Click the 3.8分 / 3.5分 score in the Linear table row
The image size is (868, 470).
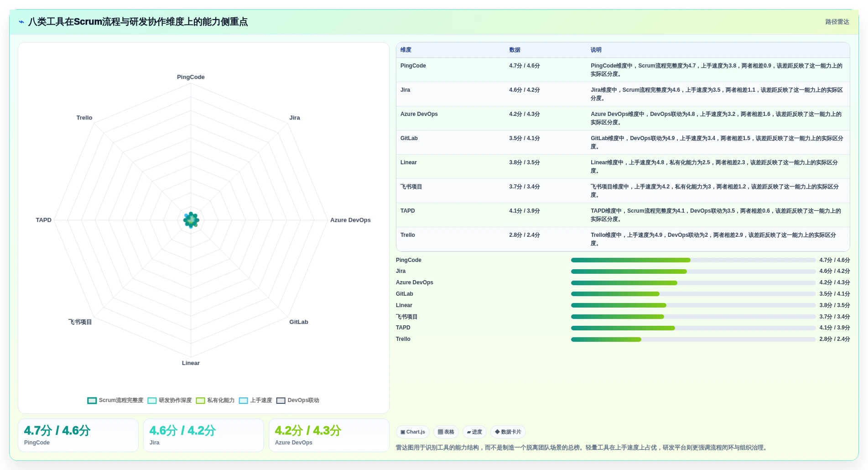[x=525, y=162]
